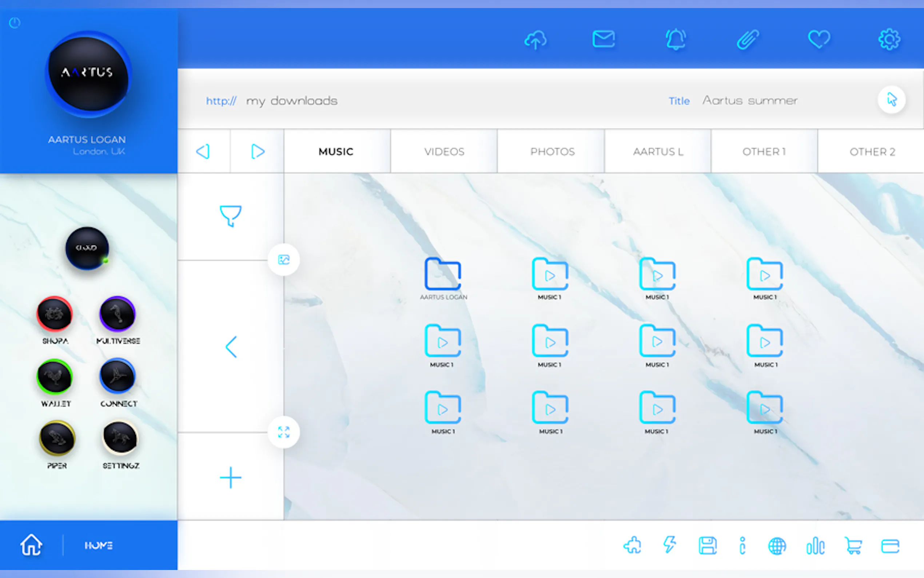Go back with the left triangle arrow
Screen dimensions: 924x578
[203, 151]
